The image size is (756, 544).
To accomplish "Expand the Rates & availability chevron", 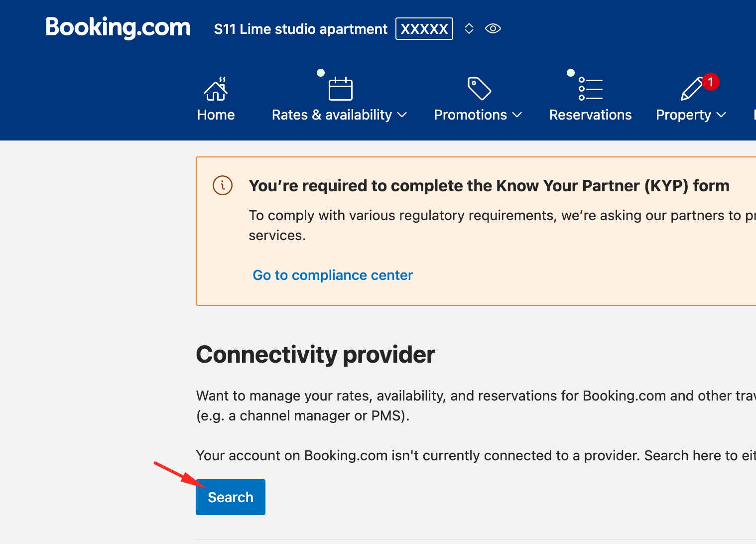I will point(402,115).
